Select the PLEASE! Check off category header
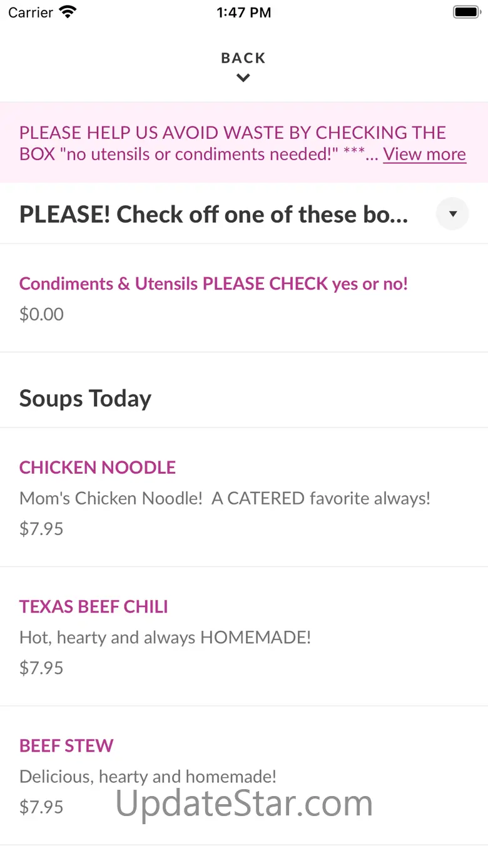This screenshot has height=868, width=488. tap(213, 215)
